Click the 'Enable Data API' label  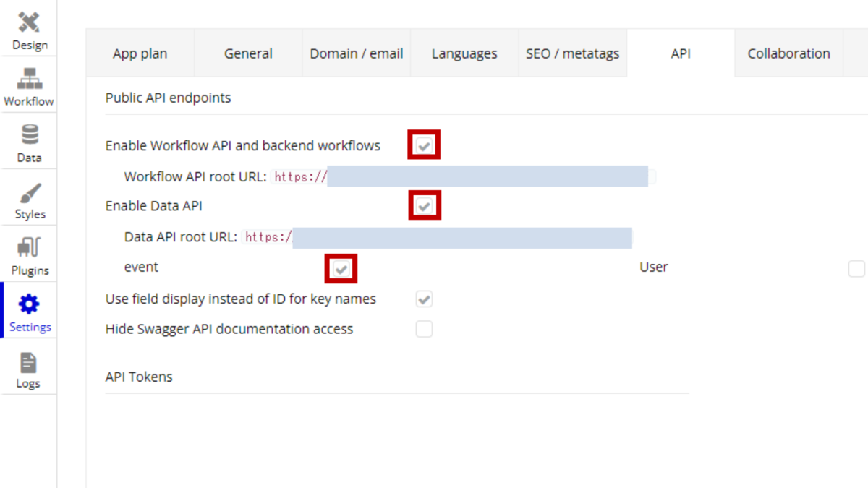click(154, 206)
